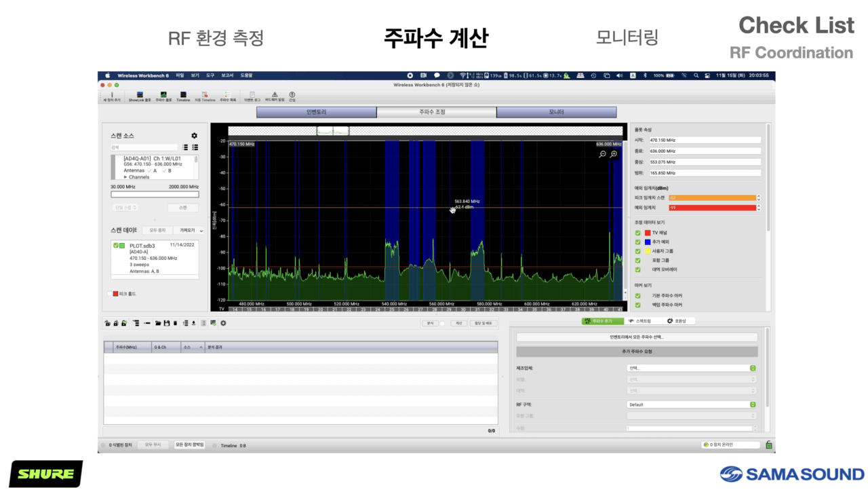Click the orange 피크 임계치 스캔 bar
This screenshot has height=490, width=868.
(711, 198)
